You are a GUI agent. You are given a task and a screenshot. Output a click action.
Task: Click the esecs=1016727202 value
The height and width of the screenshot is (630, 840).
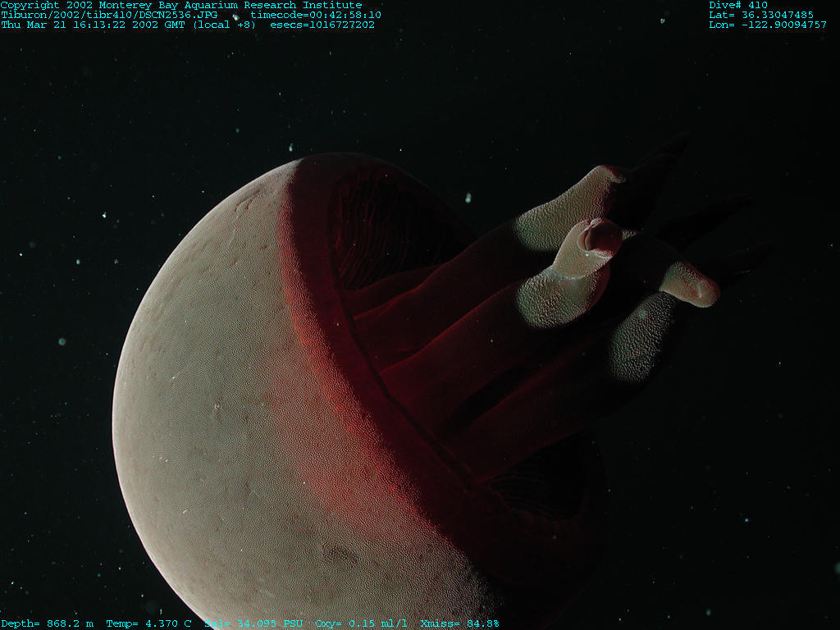322,25
